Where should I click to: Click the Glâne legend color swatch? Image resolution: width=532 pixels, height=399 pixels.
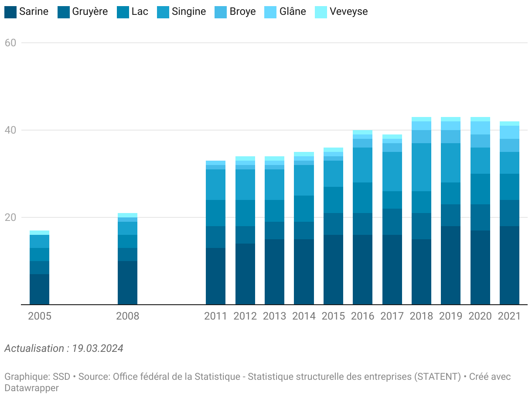[271, 12]
